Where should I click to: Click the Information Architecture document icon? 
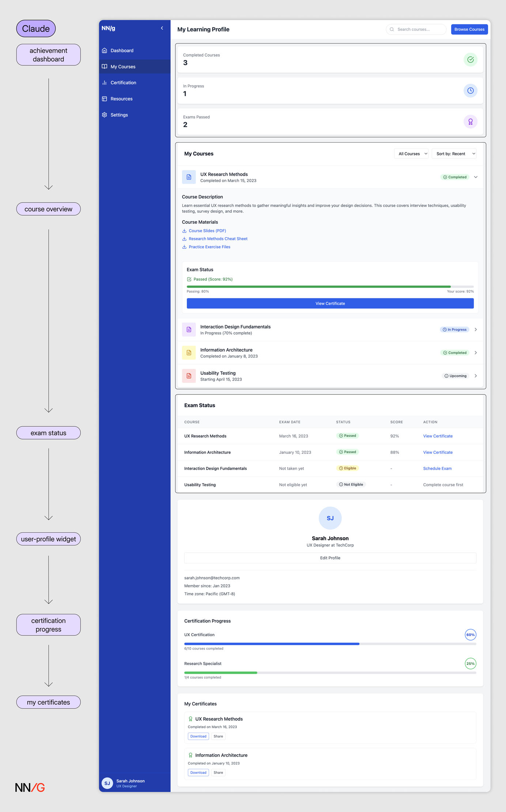point(189,353)
